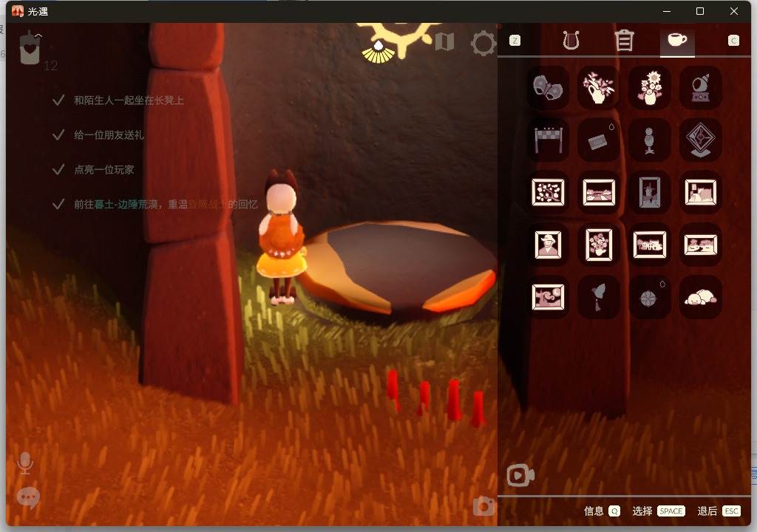Screen dimensions: 757x532
Task: Pick the orchard trees framed painting
Action: tap(701, 245)
